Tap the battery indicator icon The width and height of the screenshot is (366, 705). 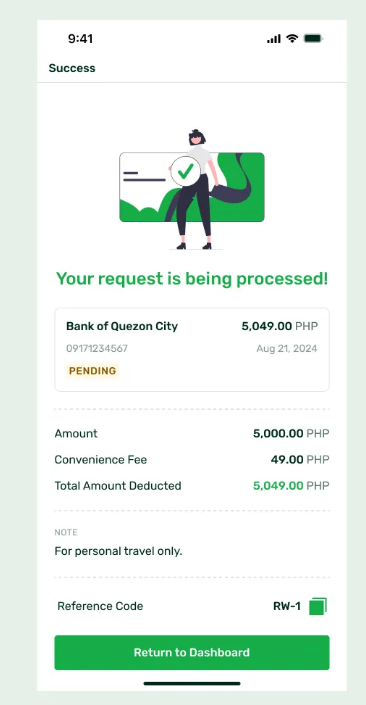[x=313, y=39]
